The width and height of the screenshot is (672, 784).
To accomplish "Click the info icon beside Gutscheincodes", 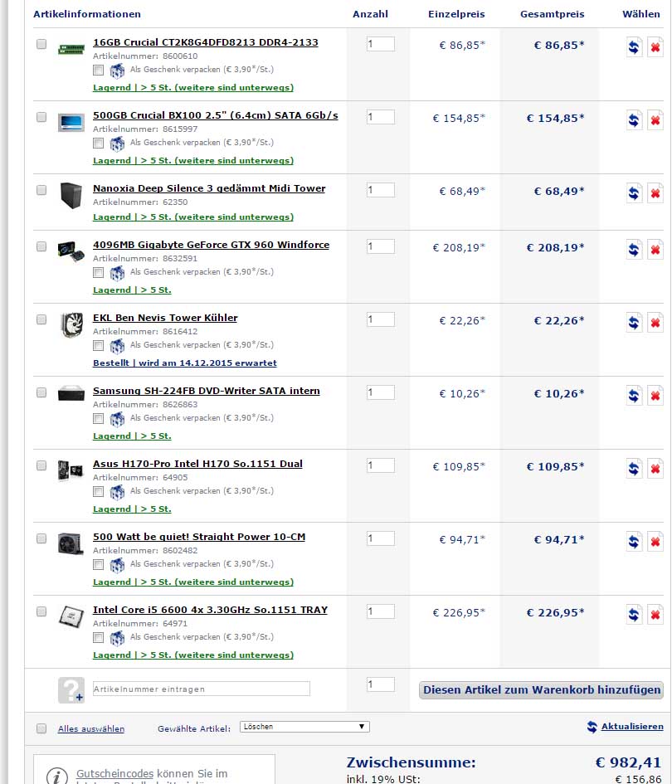I will point(57,777).
